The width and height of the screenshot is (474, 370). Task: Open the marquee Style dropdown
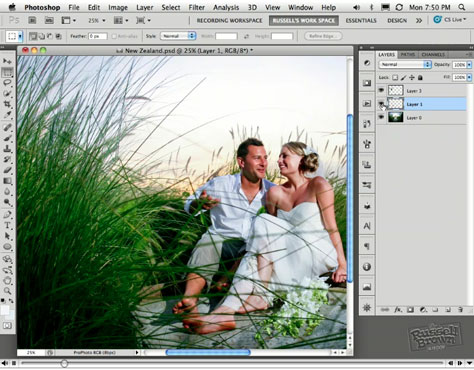[178, 36]
